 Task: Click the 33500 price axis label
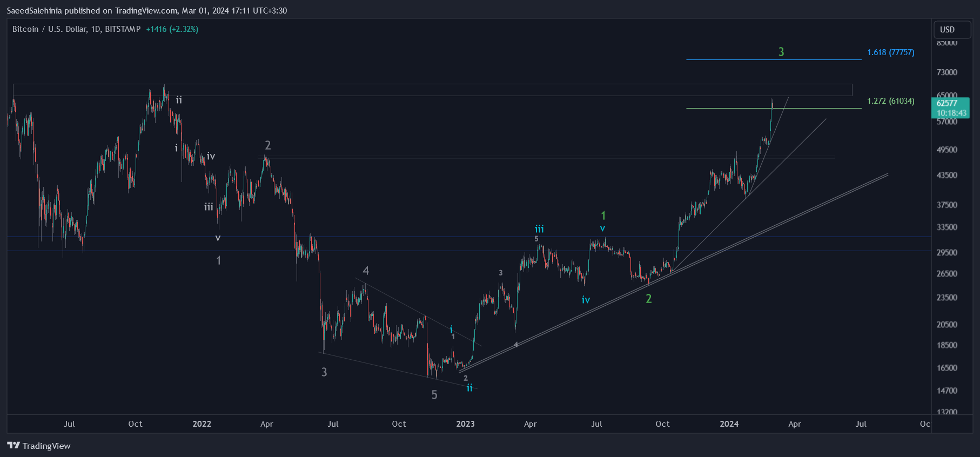[x=947, y=227]
